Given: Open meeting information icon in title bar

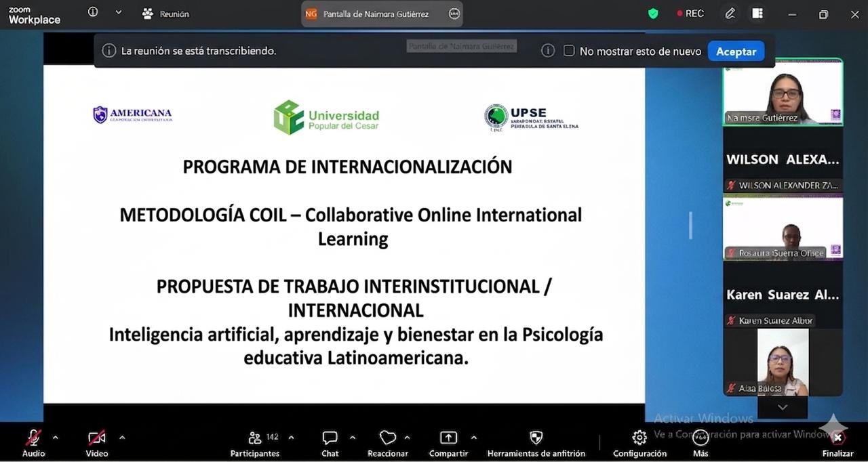Looking at the screenshot, I should coord(93,12).
